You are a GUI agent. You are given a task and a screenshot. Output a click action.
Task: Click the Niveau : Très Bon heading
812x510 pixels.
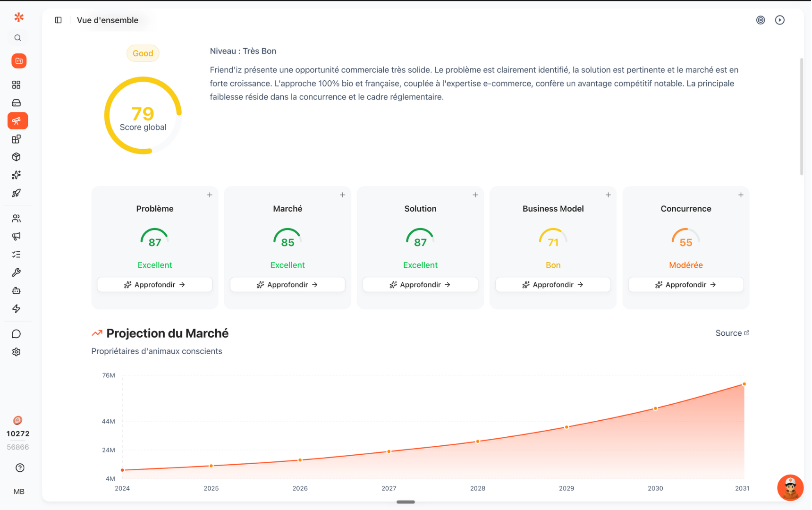pyautogui.click(x=243, y=51)
